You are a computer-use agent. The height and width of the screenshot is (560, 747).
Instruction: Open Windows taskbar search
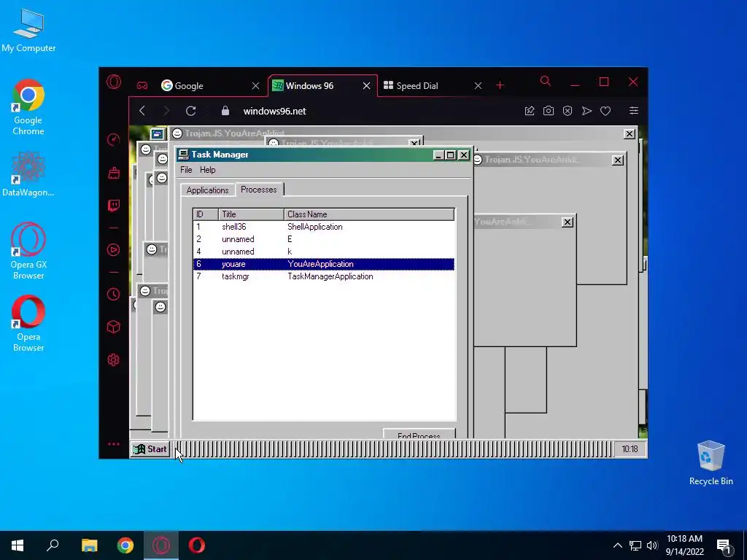[x=53, y=545]
